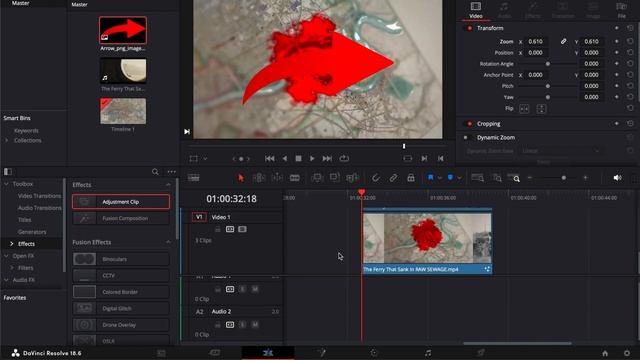Click the Play button

tap(312, 158)
